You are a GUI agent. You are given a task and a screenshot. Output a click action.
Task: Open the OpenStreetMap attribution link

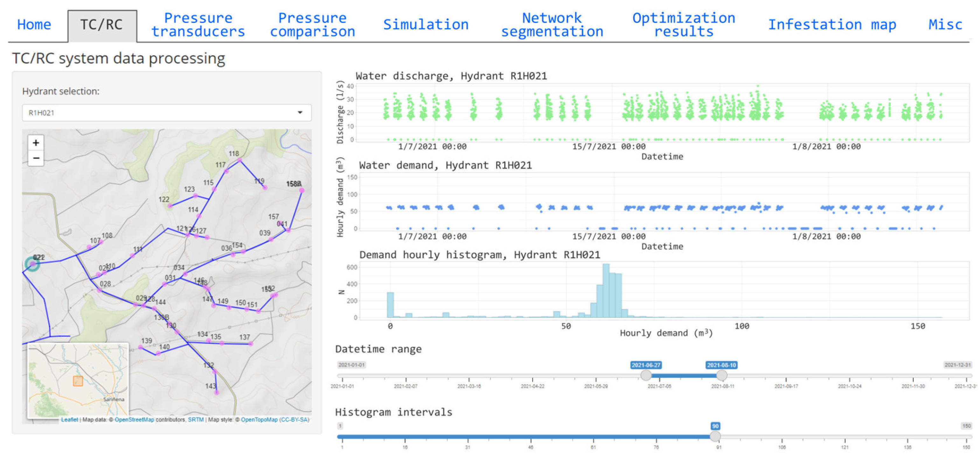click(x=134, y=420)
